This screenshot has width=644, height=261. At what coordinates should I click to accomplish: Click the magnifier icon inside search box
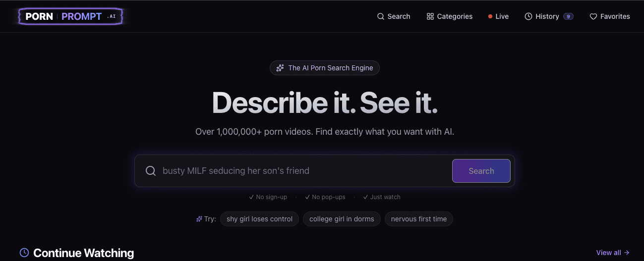[151, 171]
